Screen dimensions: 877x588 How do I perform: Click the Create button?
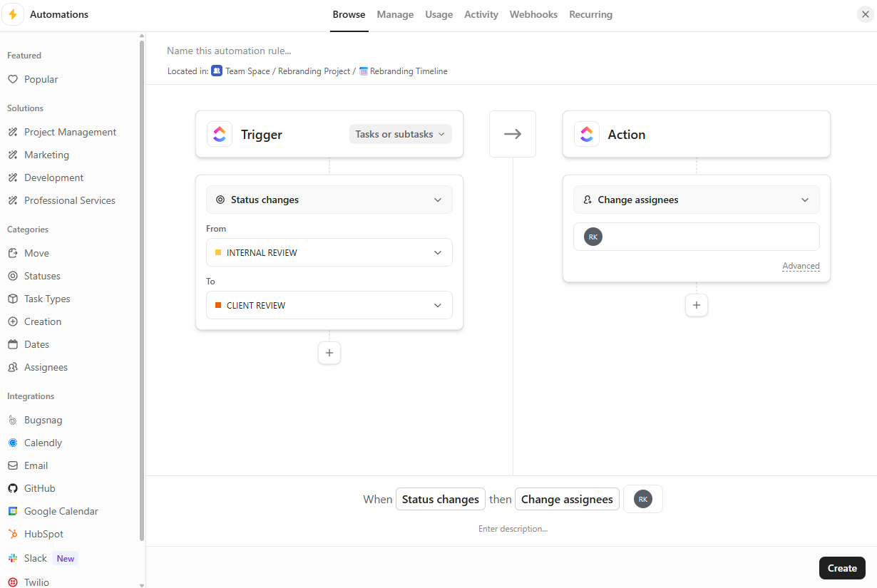(841, 567)
